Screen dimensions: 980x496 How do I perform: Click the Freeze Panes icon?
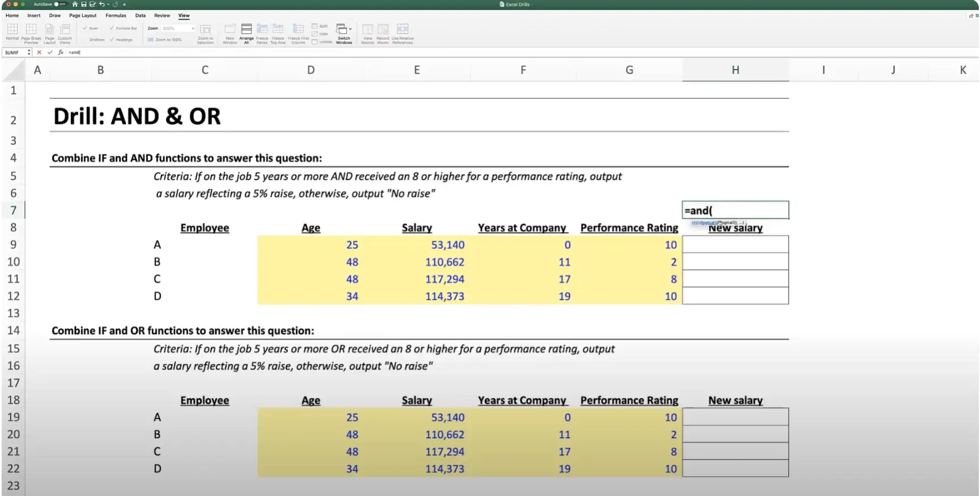[x=262, y=31]
